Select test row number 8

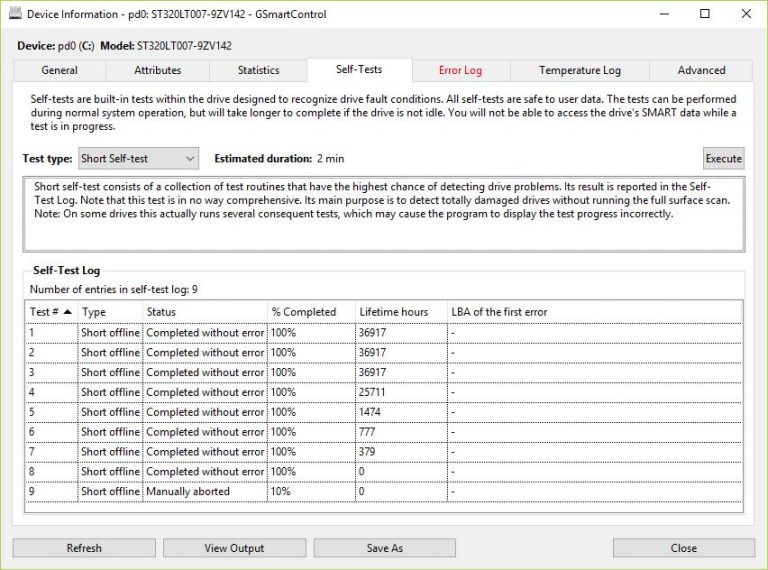point(384,472)
